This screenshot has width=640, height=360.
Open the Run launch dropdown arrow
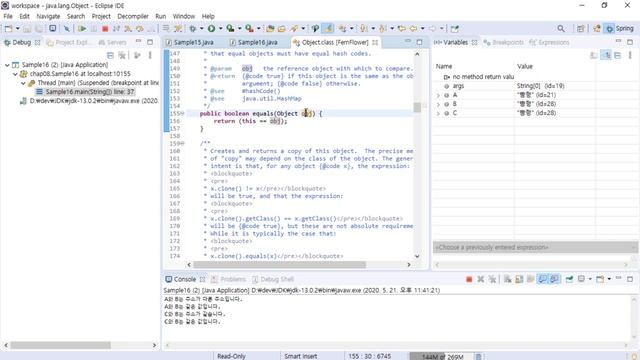220,29
